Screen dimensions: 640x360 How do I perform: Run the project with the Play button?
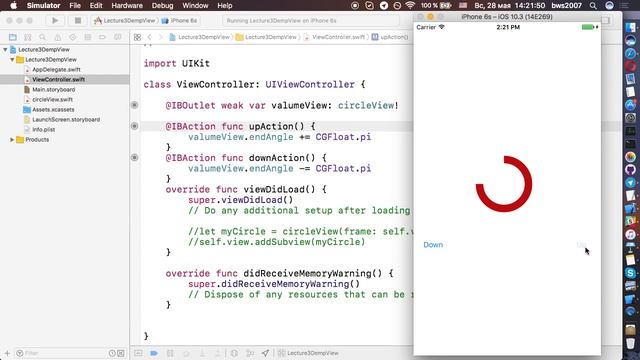55,20
